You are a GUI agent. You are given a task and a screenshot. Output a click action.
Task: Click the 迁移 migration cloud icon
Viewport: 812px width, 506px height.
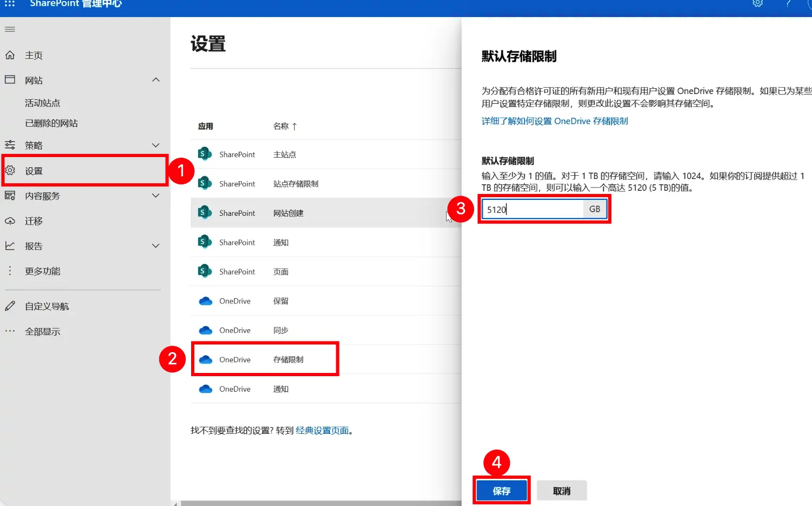coord(10,221)
